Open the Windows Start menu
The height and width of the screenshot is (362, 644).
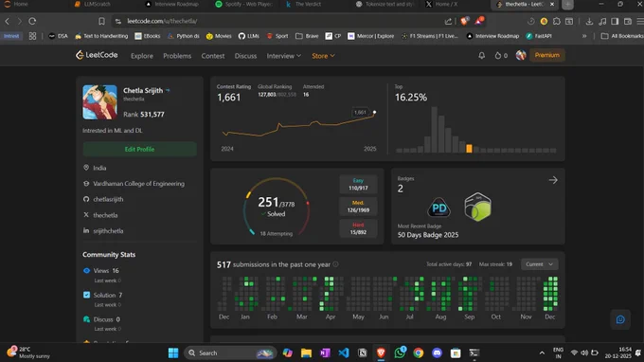click(x=173, y=353)
